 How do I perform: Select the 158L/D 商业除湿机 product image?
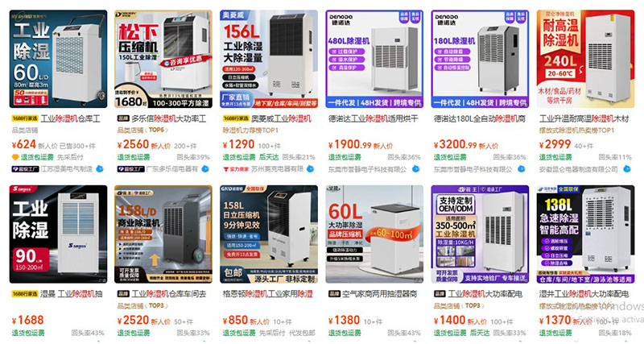(x=163, y=234)
